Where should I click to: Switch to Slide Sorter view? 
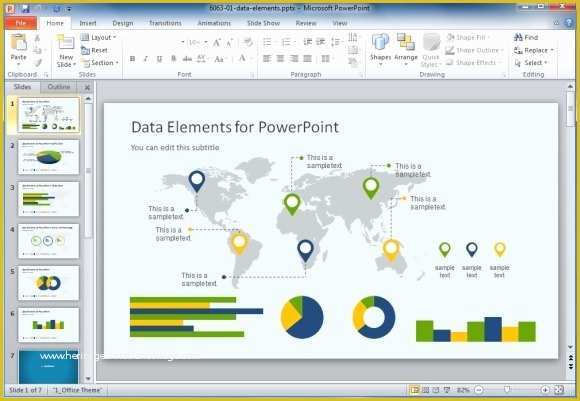(x=426, y=390)
